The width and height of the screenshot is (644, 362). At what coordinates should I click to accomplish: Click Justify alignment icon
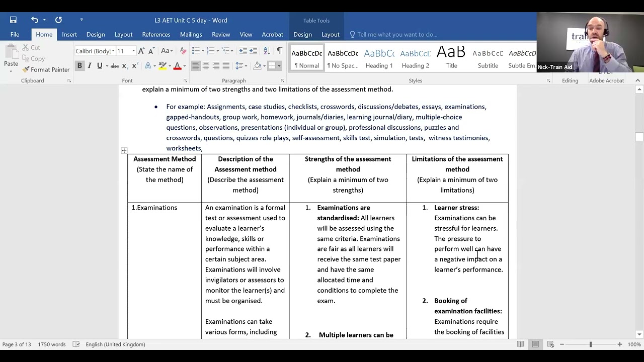point(226,66)
